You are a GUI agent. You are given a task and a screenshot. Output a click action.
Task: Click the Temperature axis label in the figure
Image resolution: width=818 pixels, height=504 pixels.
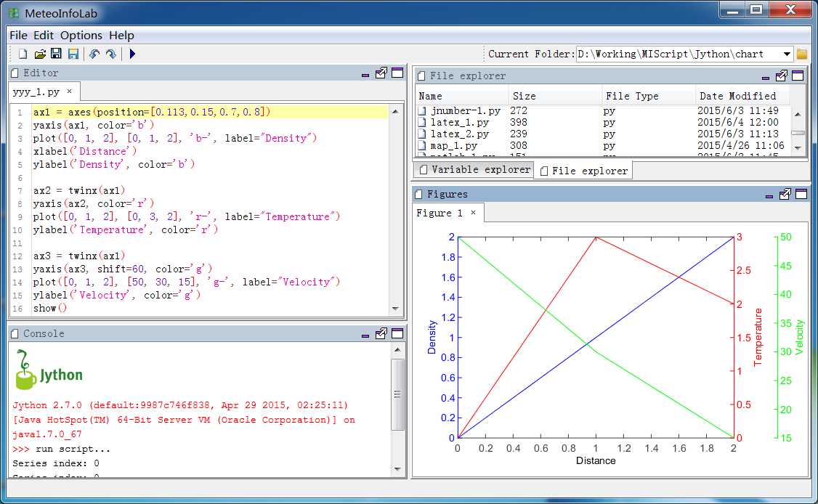pos(758,337)
